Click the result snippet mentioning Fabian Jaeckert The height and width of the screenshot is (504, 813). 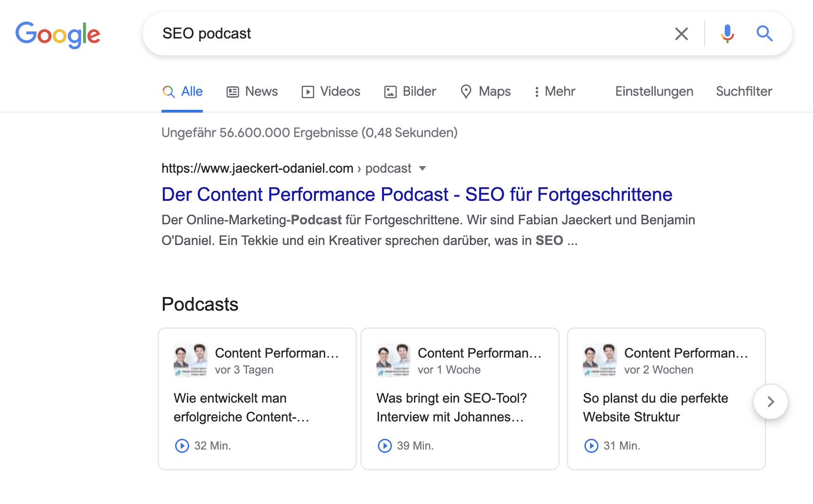coord(428,230)
